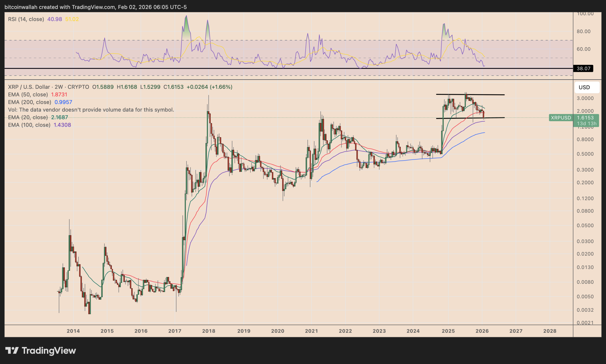This screenshot has width=606, height=364.
Task: Click the EMA (20, close) legend entry
Action: [x=28, y=117]
